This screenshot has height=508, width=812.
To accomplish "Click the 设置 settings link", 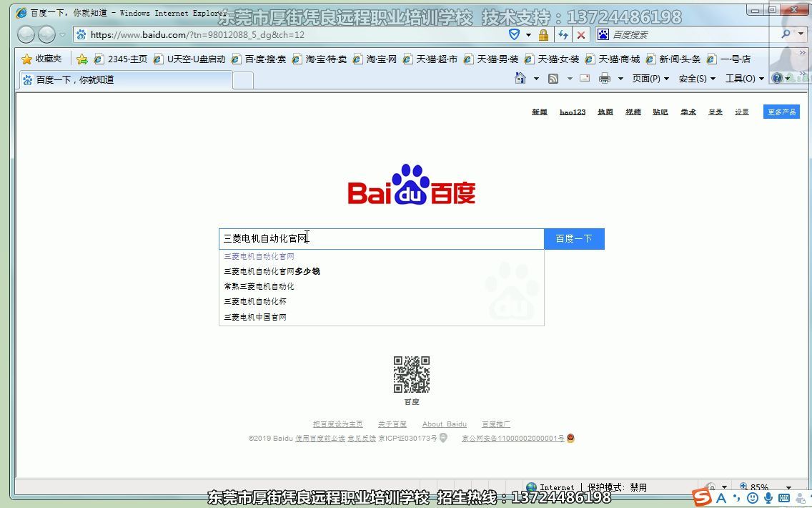I will [x=741, y=112].
